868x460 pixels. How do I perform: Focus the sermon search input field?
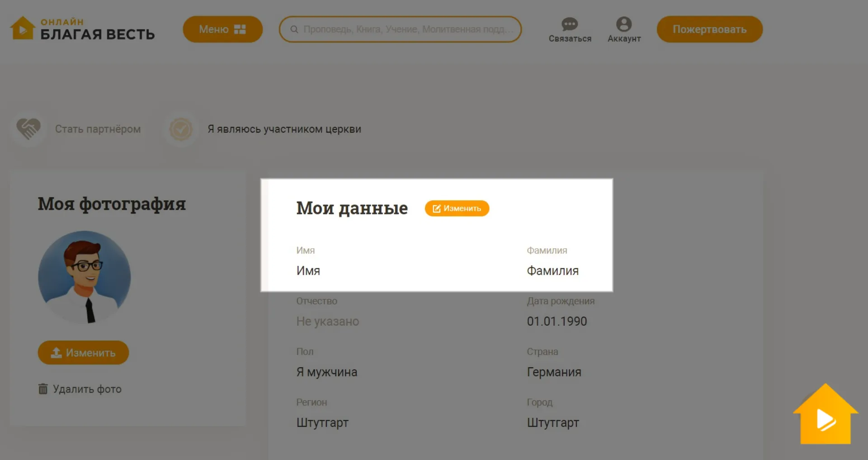pyautogui.click(x=407, y=29)
